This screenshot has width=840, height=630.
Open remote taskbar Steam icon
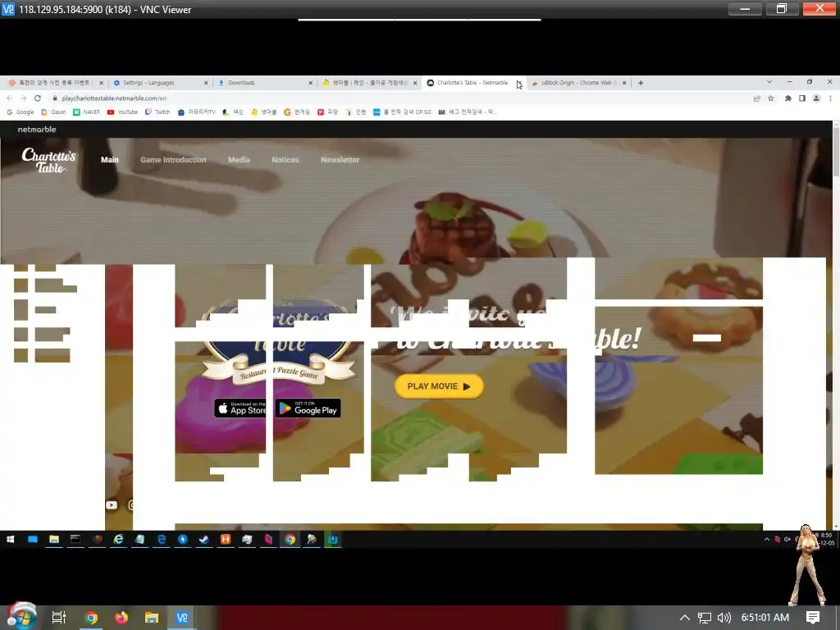[x=204, y=539]
